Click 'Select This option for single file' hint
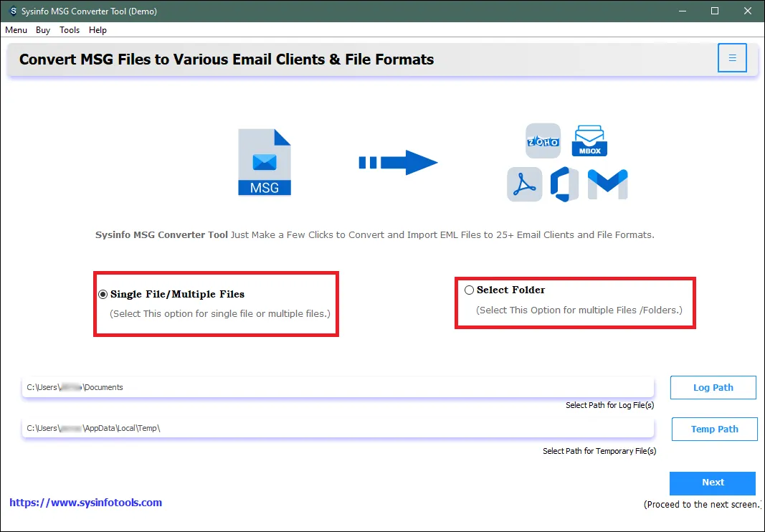This screenshot has width=765, height=532. [x=220, y=314]
